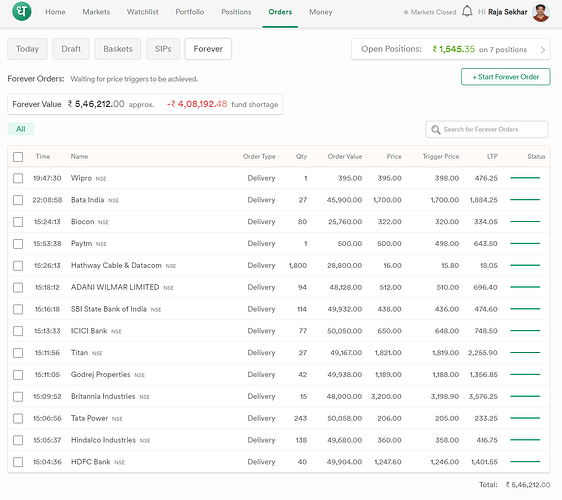Switch to the SIPs tab

163,49
